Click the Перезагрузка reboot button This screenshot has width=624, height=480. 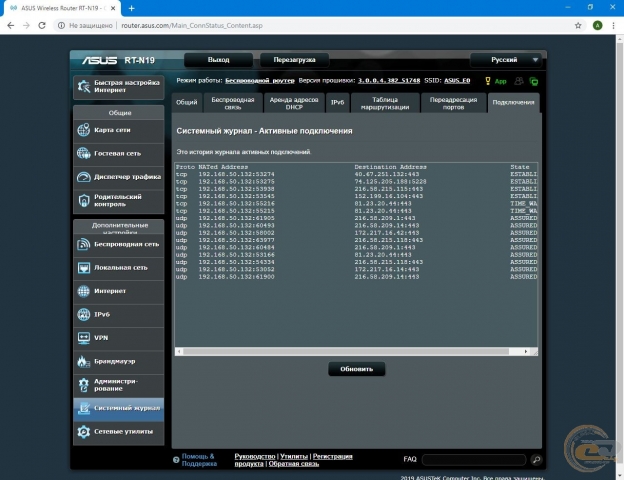294,60
